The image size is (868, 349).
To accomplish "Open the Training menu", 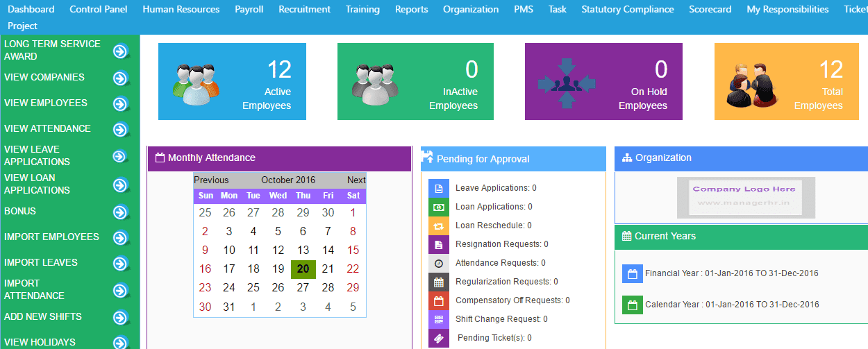I will coord(362,9).
